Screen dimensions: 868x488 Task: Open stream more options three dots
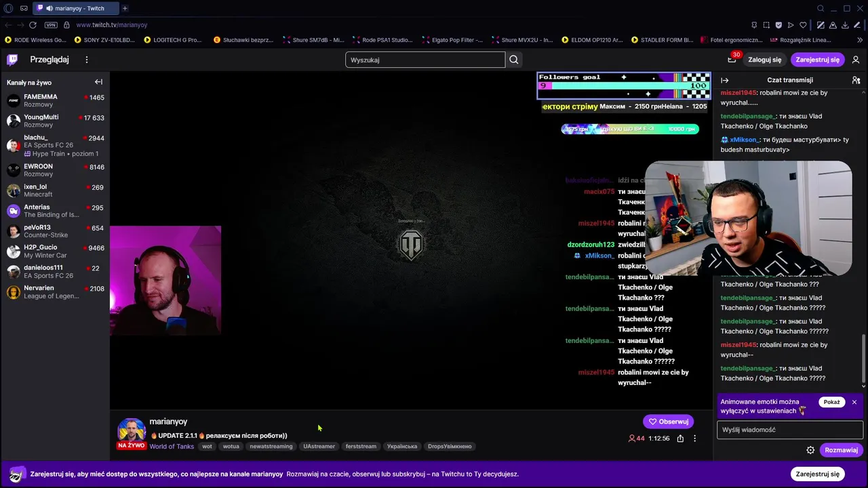(x=694, y=439)
